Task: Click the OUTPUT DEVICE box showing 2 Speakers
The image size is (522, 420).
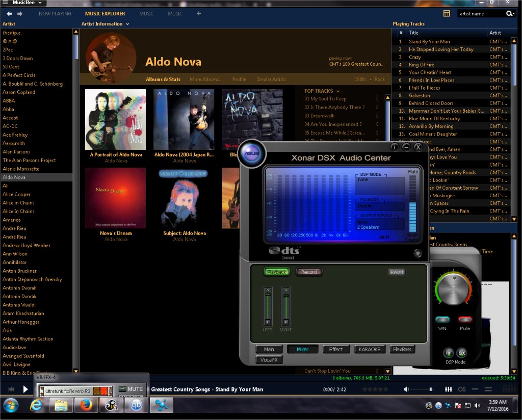Action: [380, 224]
